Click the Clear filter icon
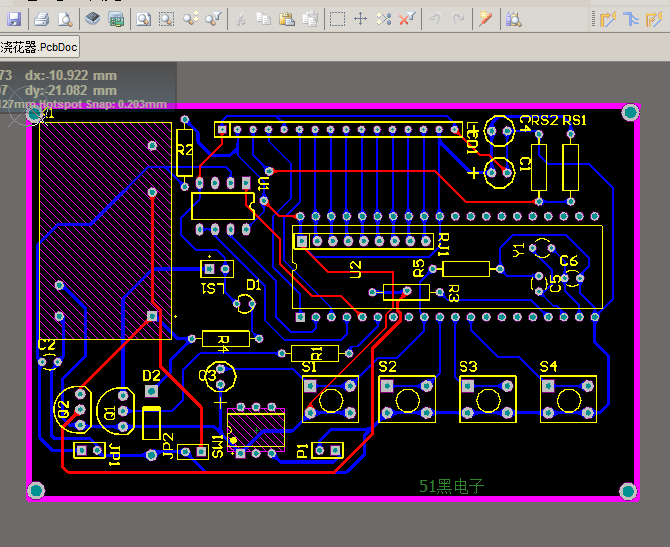The image size is (670, 547). [x=407, y=18]
